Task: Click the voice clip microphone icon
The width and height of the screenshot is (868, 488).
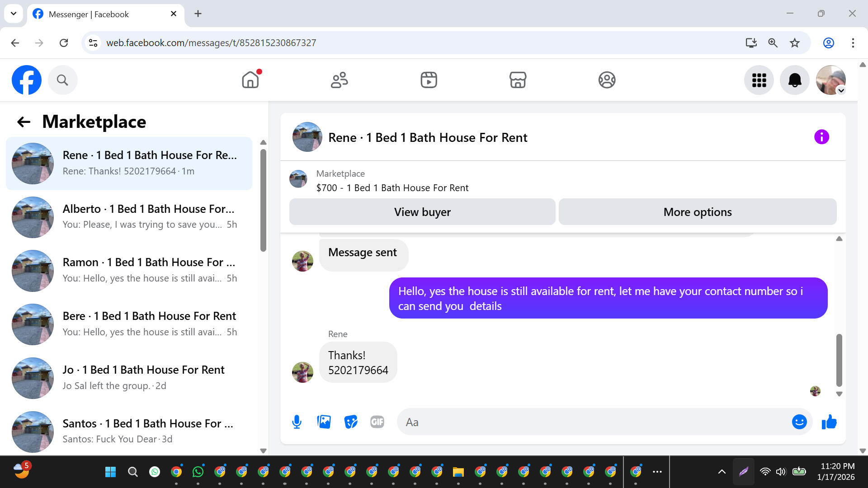Action: click(x=297, y=422)
